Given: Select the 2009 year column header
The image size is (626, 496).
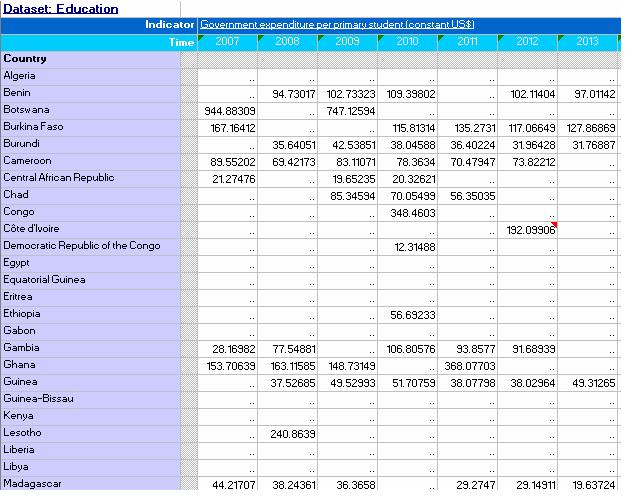Looking at the screenshot, I should click(347, 42).
